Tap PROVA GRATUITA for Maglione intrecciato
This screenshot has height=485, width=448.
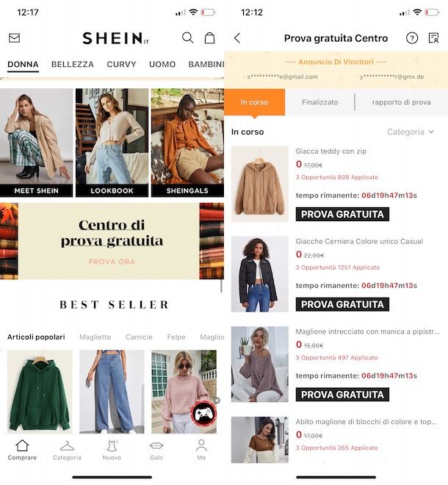click(342, 395)
